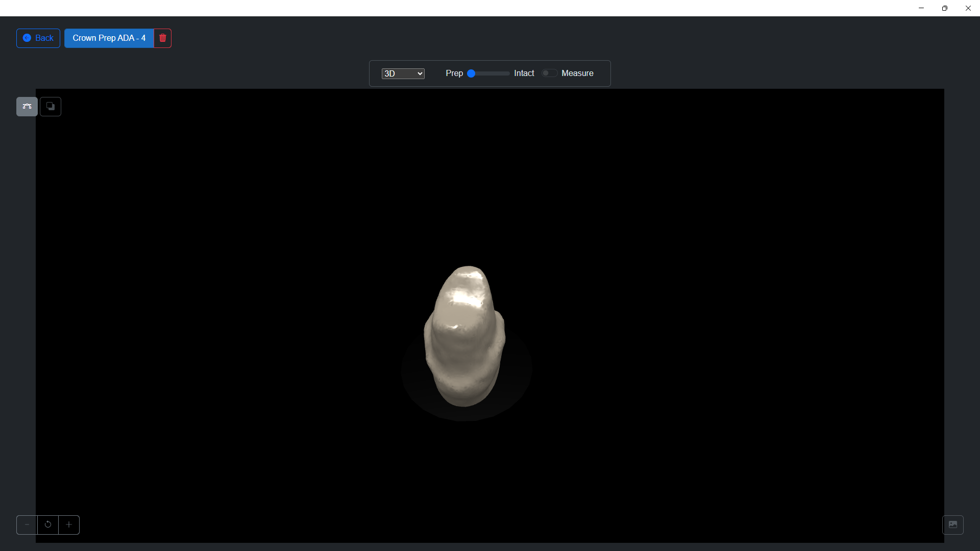
Task: Click the Intact end of slider track
Action: click(x=507, y=73)
